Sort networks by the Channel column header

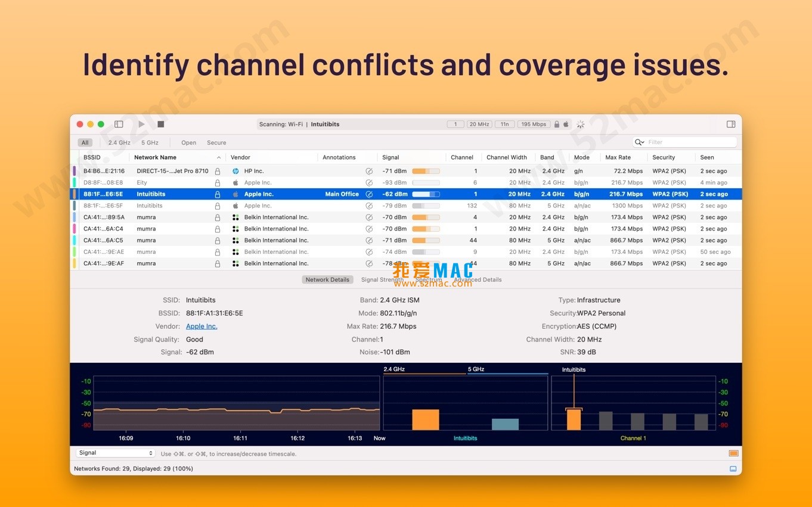[x=462, y=158]
